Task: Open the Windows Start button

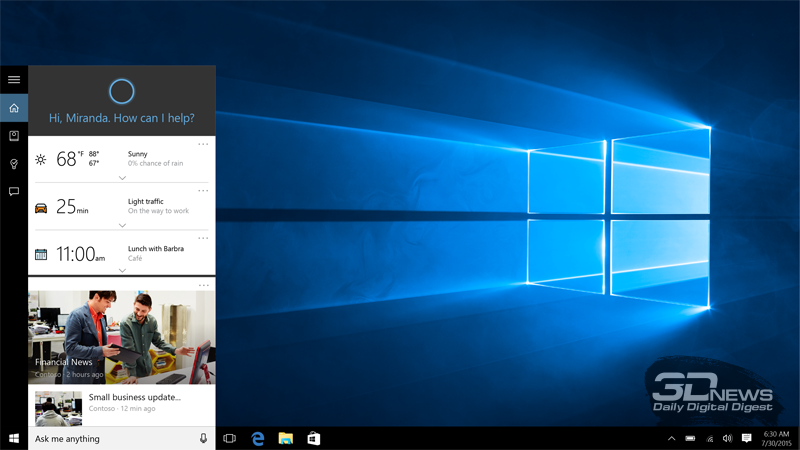Action: (14, 438)
